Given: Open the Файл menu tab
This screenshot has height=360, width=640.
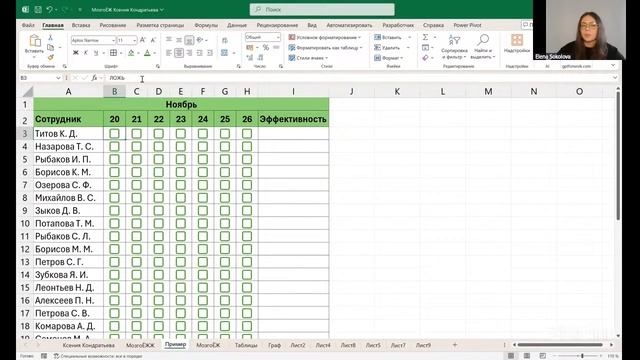Looking at the screenshot, I should coord(28,25).
